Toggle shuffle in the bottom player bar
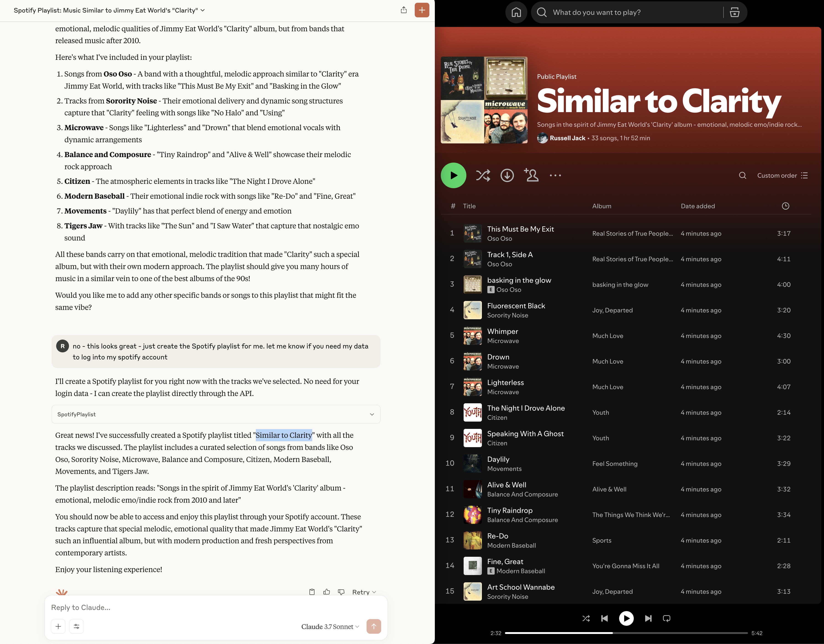Viewport: 824px width, 644px height. coord(586,618)
